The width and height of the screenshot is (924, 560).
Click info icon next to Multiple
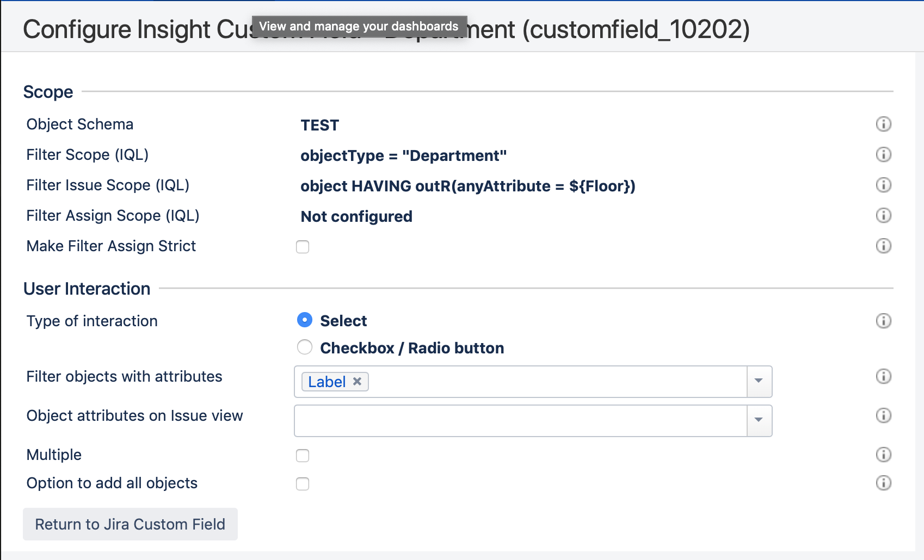point(884,455)
